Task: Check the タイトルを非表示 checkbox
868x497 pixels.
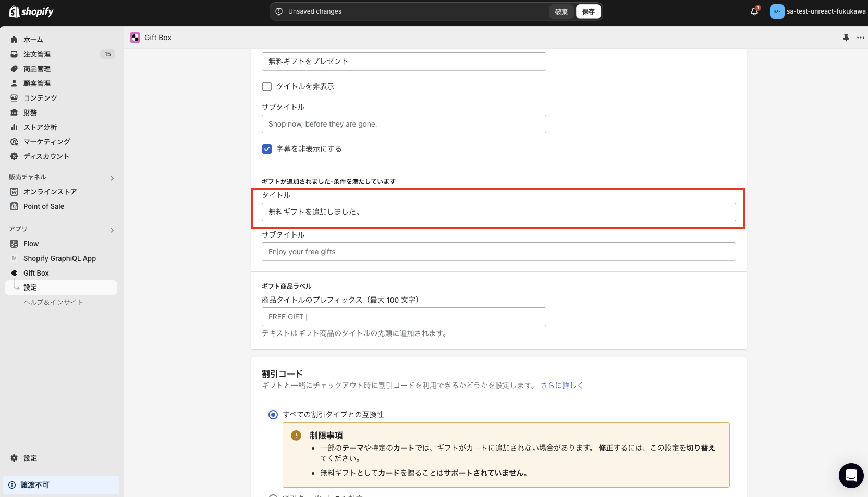Action: tap(266, 86)
